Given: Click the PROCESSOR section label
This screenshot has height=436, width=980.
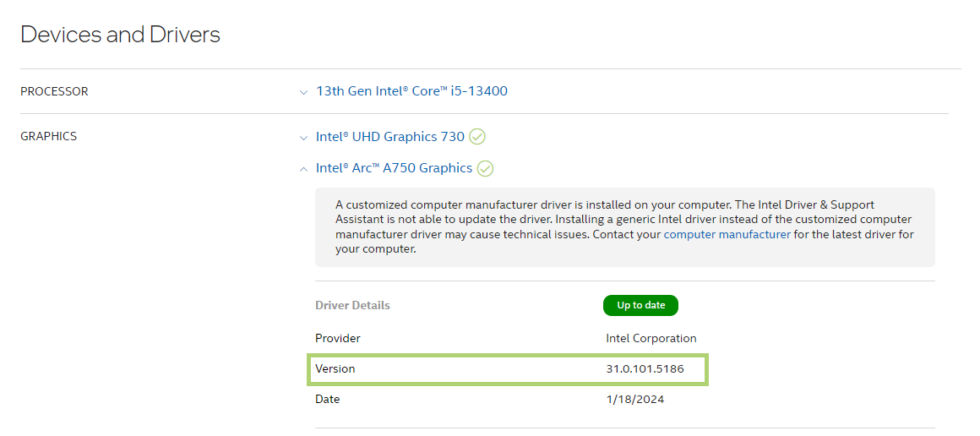Looking at the screenshot, I should (54, 91).
